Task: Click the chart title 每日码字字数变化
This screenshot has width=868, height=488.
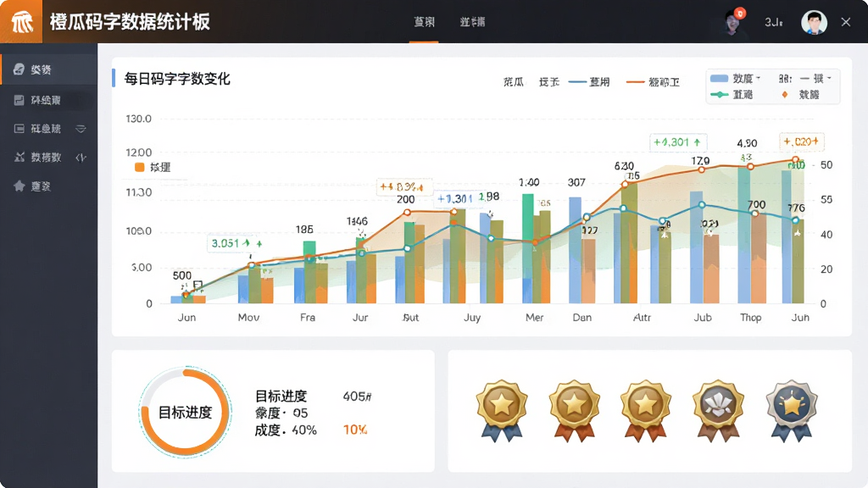Action: (177, 79)
